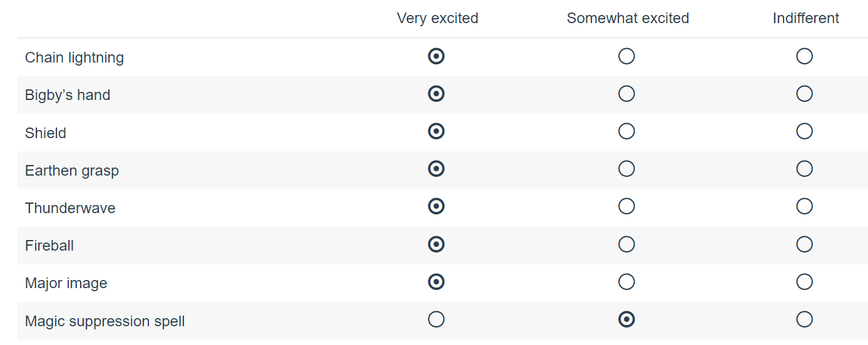Set Major image to Indifferent

pos(804,282)
